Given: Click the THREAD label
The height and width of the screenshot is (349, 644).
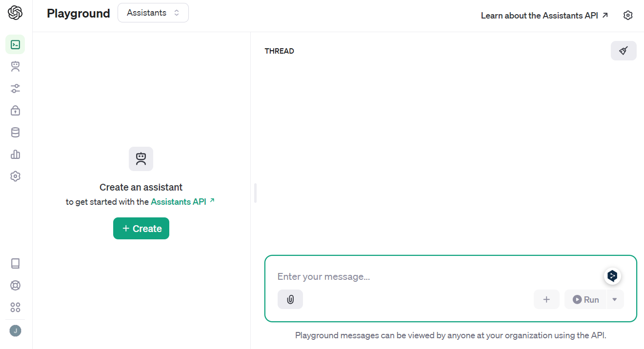Looking at the screenshot, I should click(280, 51).
